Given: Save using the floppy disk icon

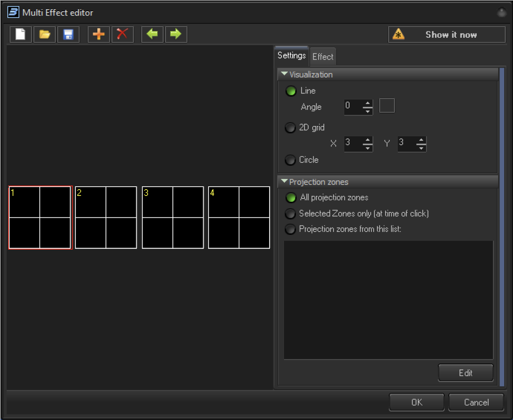Looking at the screenshot, I should pos(68,34).
